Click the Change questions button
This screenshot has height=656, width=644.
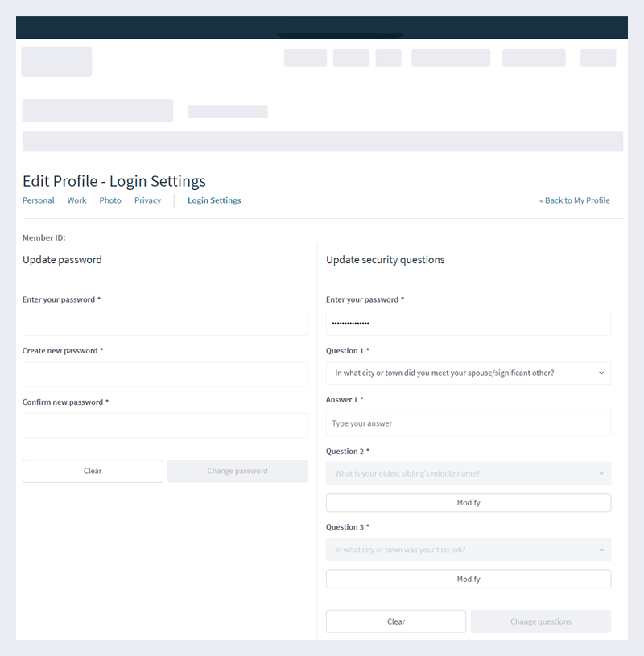coord(541,621)
